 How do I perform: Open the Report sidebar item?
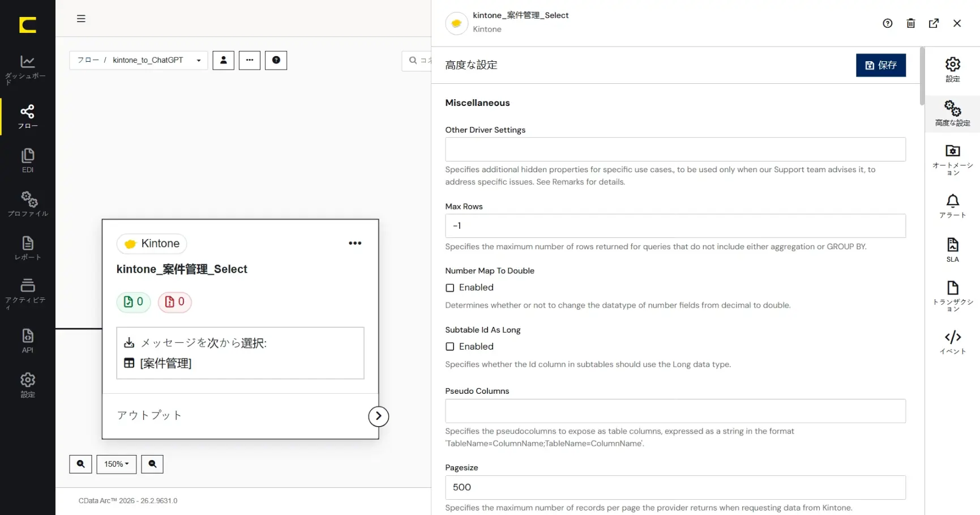click(x=27, y=248)
